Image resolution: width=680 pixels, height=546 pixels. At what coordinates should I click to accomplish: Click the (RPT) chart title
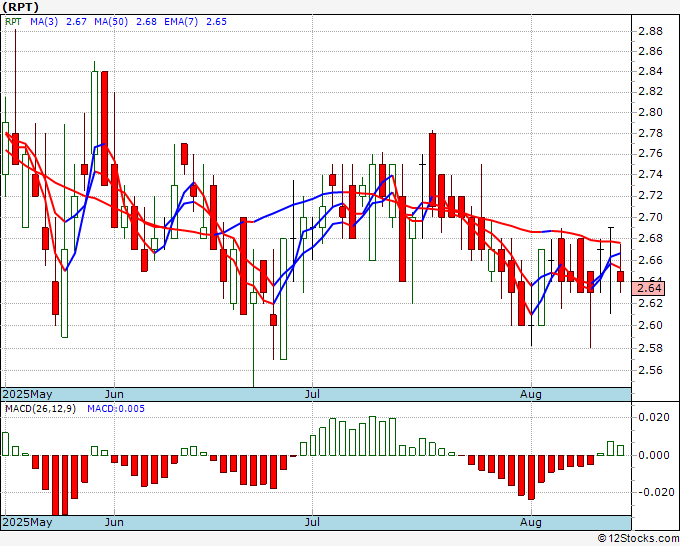click(x=20, y=7)
